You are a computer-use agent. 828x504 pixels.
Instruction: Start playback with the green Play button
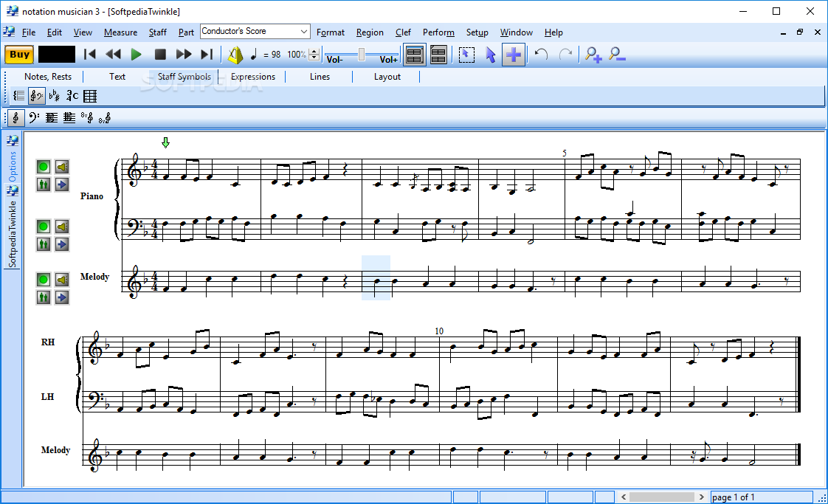(x=137, y=55)
